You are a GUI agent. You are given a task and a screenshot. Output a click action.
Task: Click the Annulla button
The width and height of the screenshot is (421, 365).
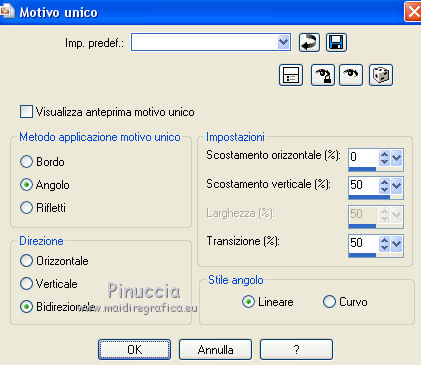tap(215, 350)
